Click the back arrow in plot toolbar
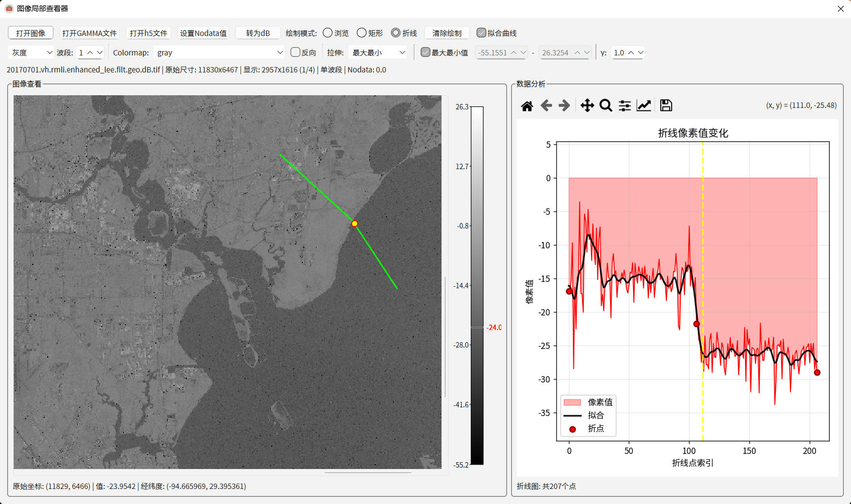 point(546,106)
